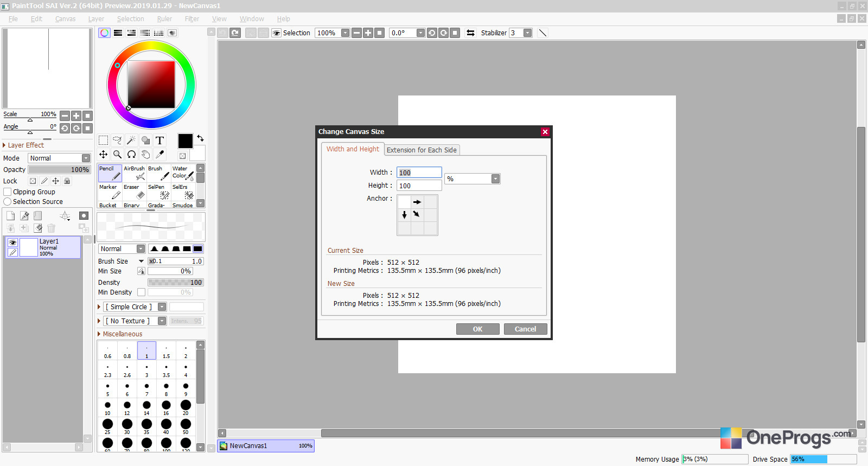This screenshot has width=868, height=466.
Task: Toggle the Min Size pressure checkbox
Action: [x=141, y=271]
